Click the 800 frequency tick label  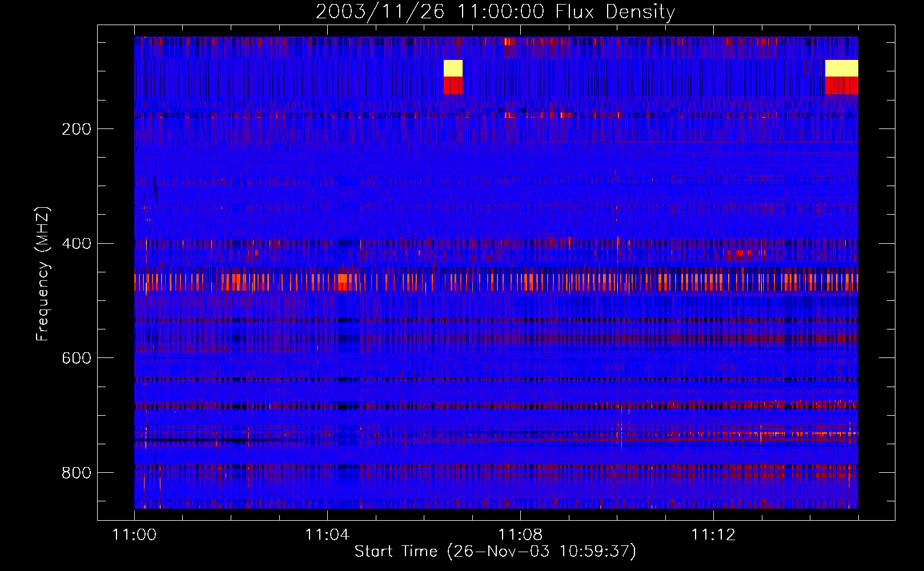point(77,473)
